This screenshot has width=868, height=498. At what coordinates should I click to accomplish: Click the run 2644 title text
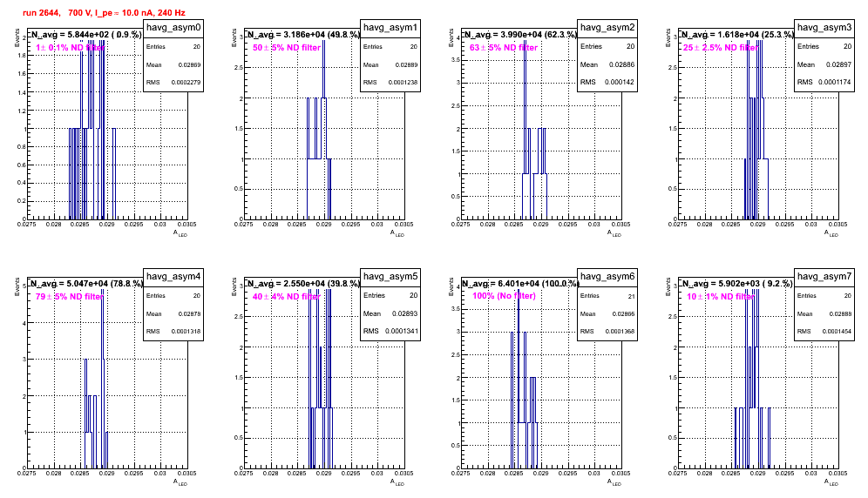[x=104, y=12]
